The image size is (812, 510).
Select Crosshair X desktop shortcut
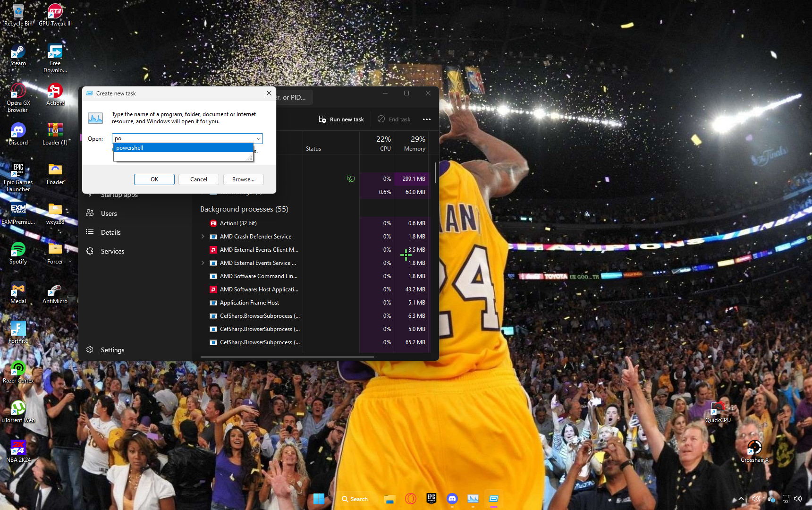[x=754, y=451]
